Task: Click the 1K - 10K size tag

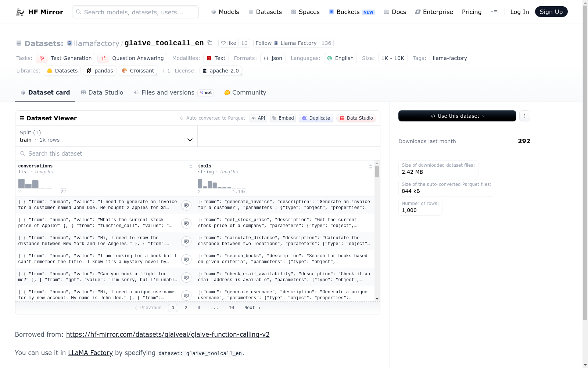Action: click(x=392, y=58)
